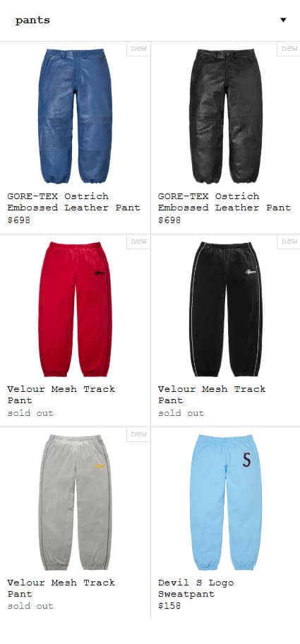300x644 pixels.
Task: Click the new badge on grey track pant
Action: [x=138, y=434]
